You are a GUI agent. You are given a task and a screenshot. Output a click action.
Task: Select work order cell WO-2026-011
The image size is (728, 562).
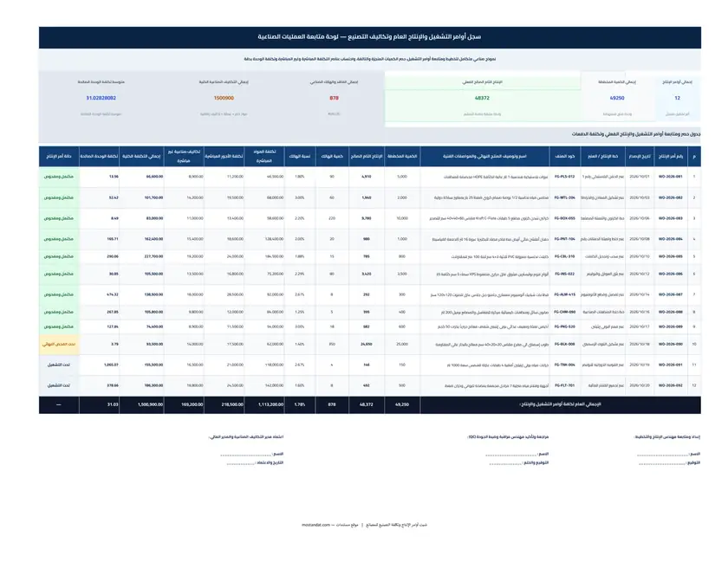click(x=670, y=365)
